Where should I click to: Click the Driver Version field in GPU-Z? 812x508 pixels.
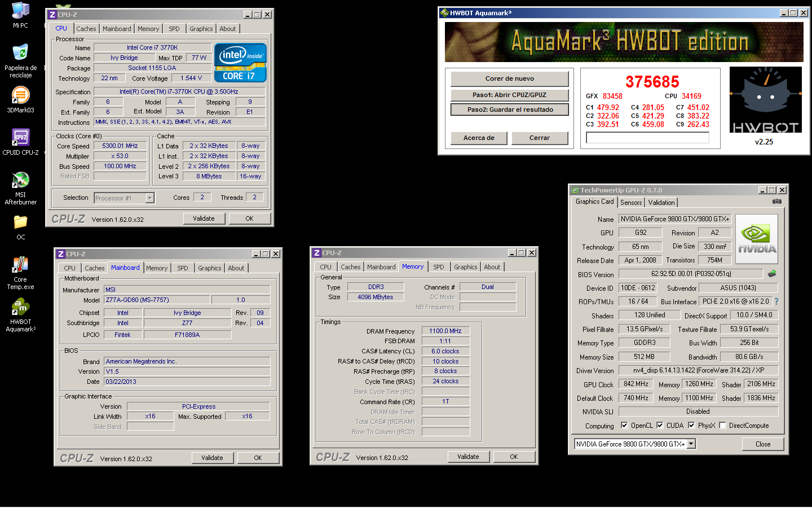click(698, 370)
